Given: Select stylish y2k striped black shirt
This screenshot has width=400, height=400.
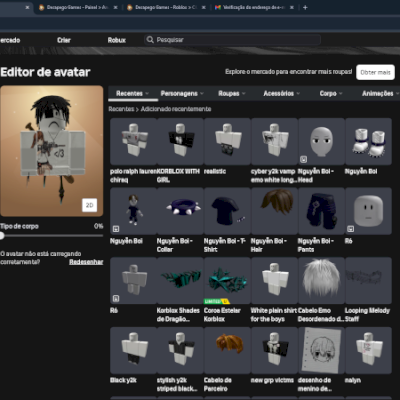Looking at the screenshot, I should tap(180, 350).
